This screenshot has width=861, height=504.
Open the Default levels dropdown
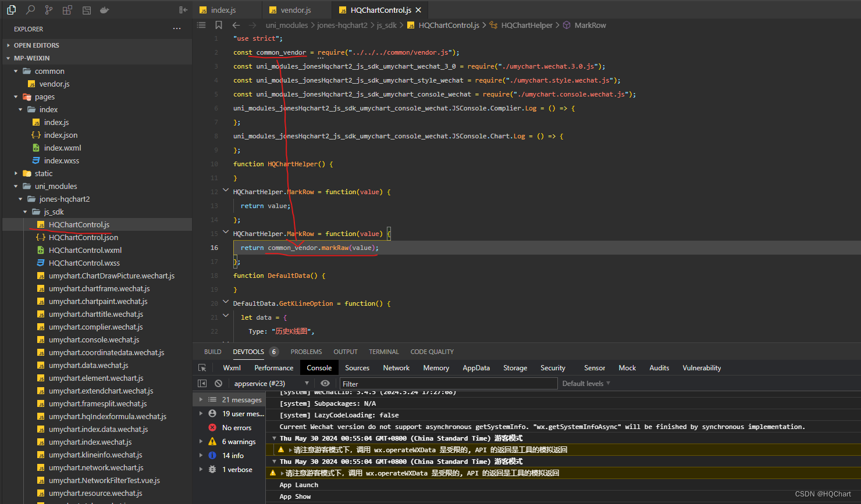tap(586, 384)
